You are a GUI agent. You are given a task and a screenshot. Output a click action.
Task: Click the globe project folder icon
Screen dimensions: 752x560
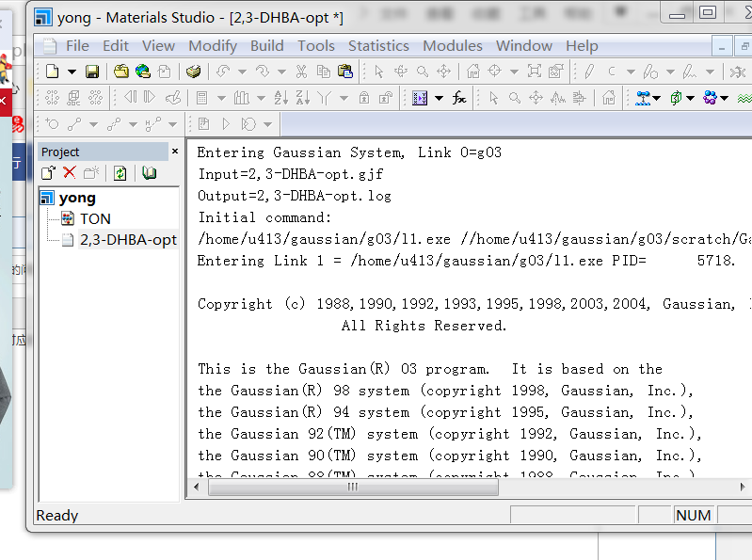pos(142,72)
